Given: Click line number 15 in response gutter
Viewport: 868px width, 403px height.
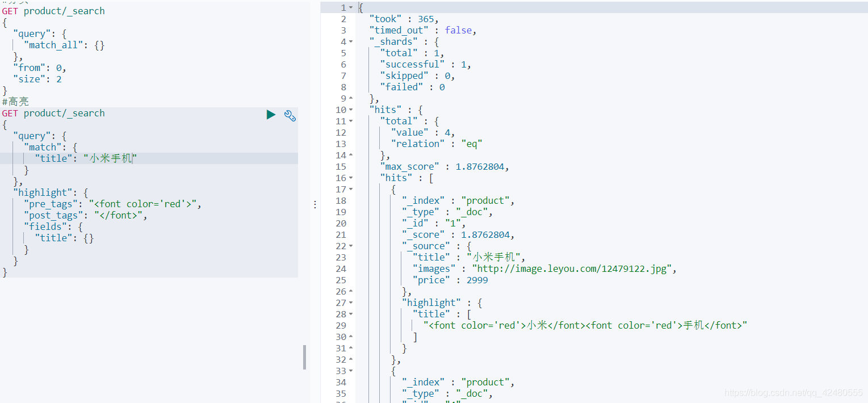Looking at the screenshot, I should (x=341, y=166).
